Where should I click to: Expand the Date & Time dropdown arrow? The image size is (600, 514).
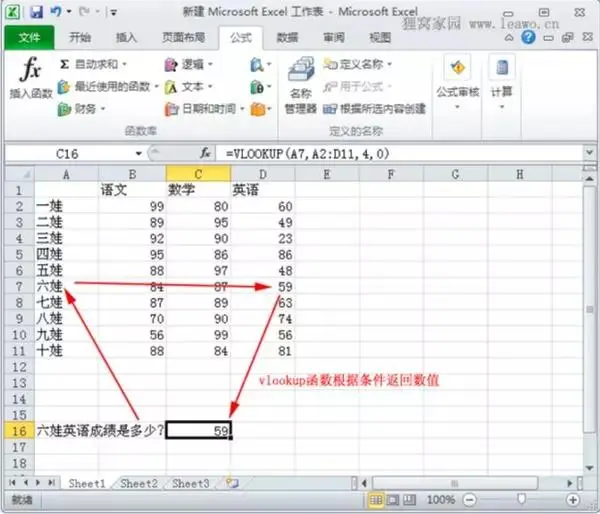tap(243, 109)
